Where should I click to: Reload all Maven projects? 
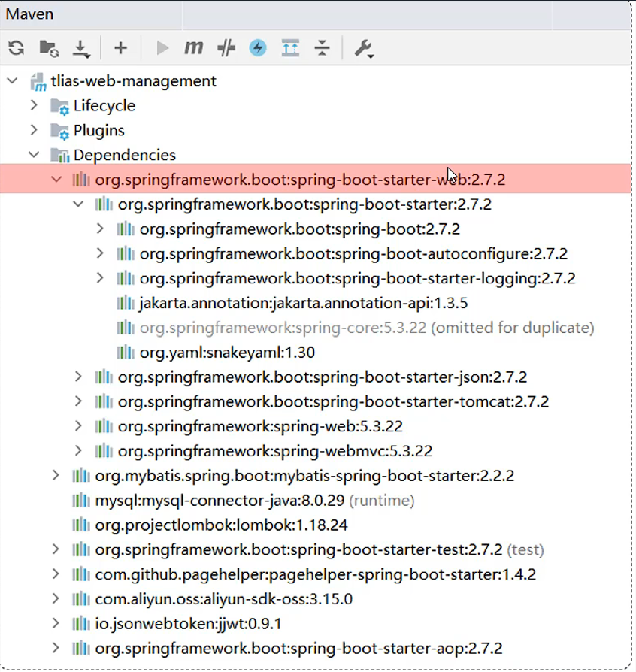tap(17, 47)
